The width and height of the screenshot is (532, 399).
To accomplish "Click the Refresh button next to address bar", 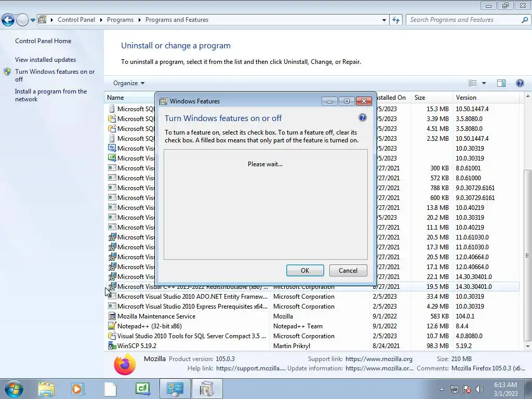I will (x=395, y=20).
